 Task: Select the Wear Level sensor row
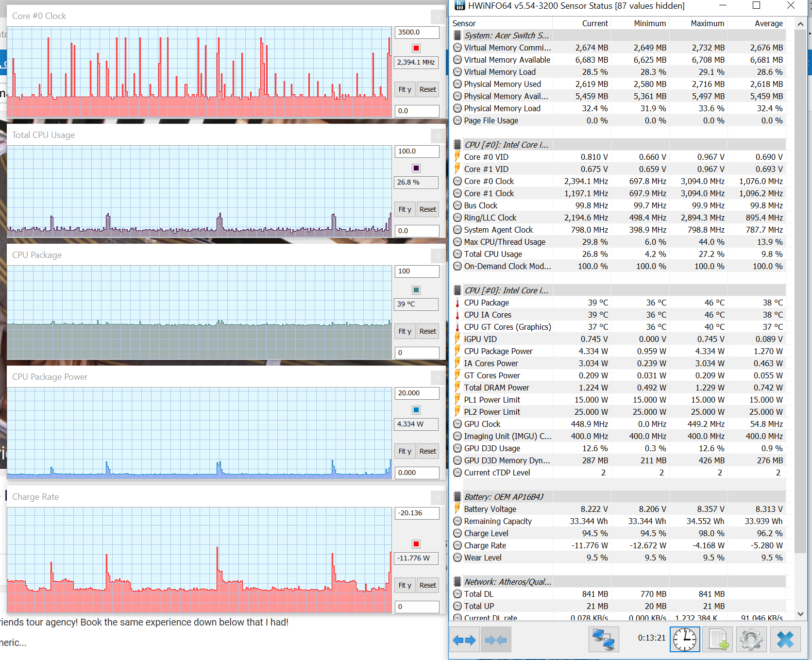tap(619, 558)
